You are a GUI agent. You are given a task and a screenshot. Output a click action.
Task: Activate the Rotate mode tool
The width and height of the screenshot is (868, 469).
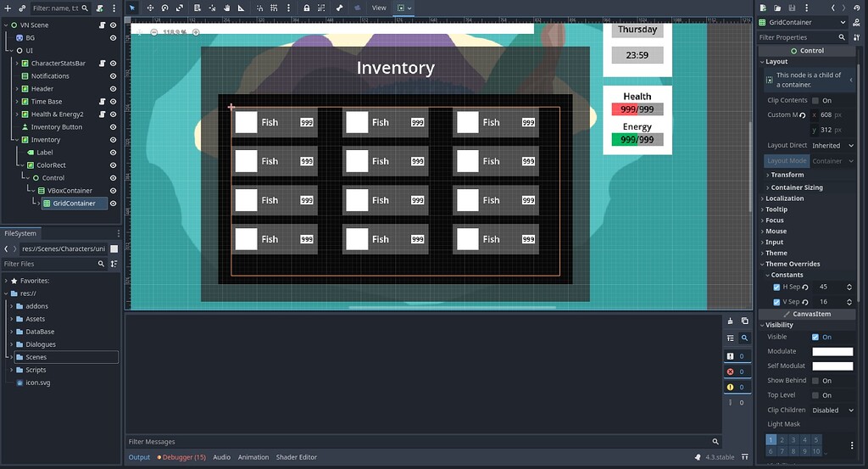pyautogui.click(x=165, y=8)
